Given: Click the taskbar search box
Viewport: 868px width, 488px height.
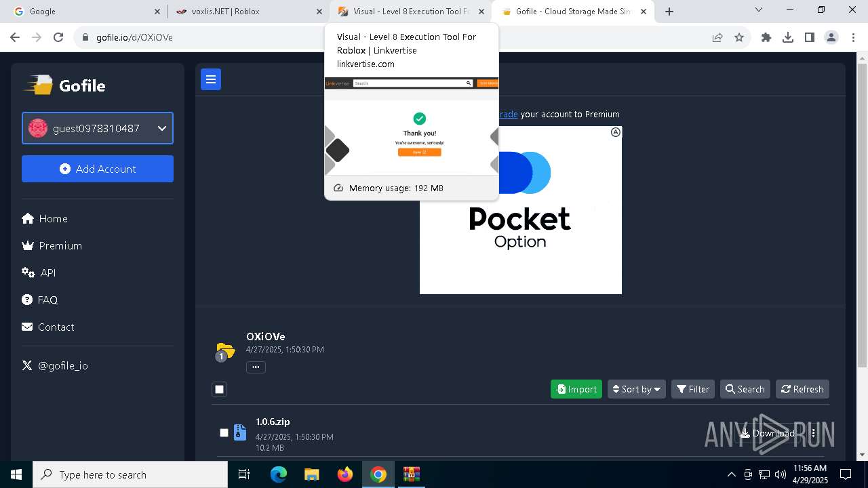Looking at the screenshot, I should [130, 474].
